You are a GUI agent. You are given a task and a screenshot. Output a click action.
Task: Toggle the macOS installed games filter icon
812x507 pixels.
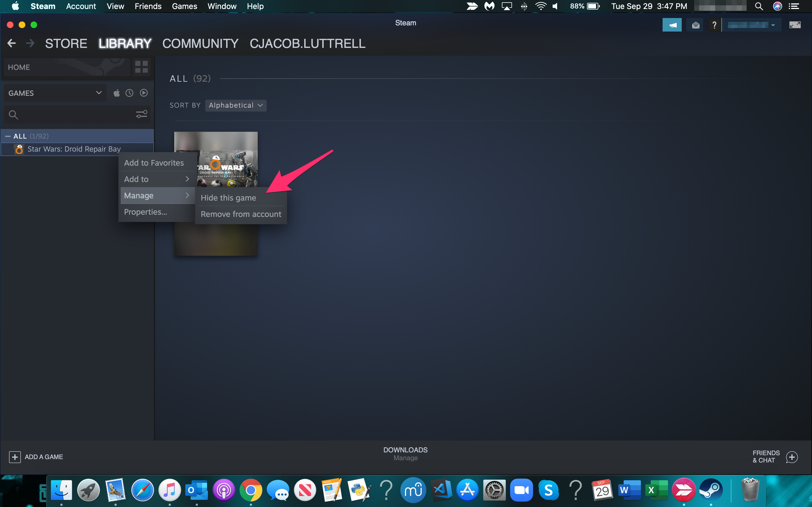coord(117,92)
